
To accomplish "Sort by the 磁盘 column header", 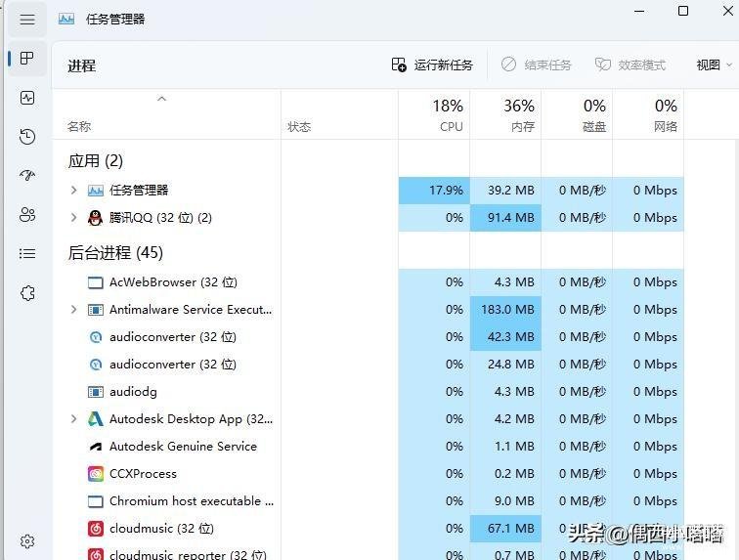I will (577, 115).
